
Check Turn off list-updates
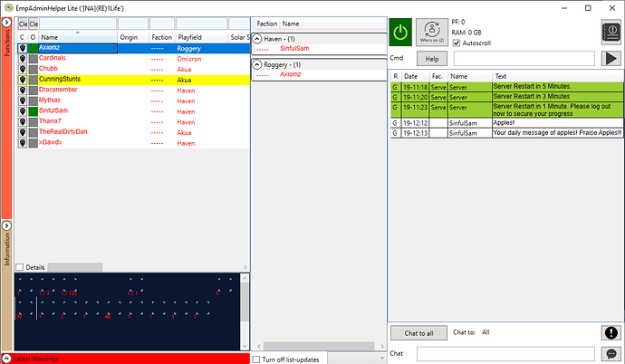point(256,359)
